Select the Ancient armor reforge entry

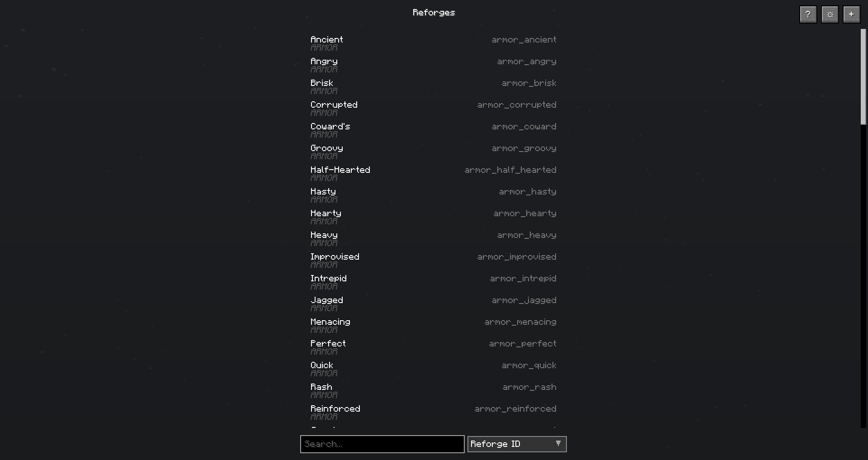434,43
